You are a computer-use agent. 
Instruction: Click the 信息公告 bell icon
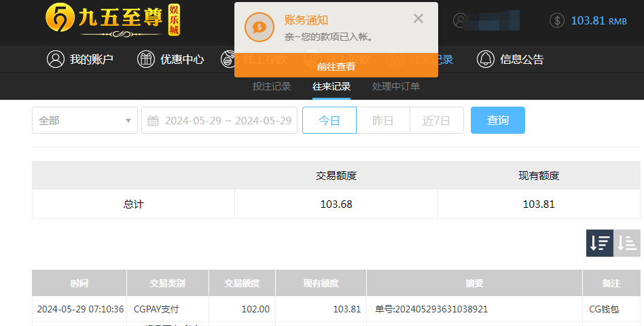[x=485, y=59]
